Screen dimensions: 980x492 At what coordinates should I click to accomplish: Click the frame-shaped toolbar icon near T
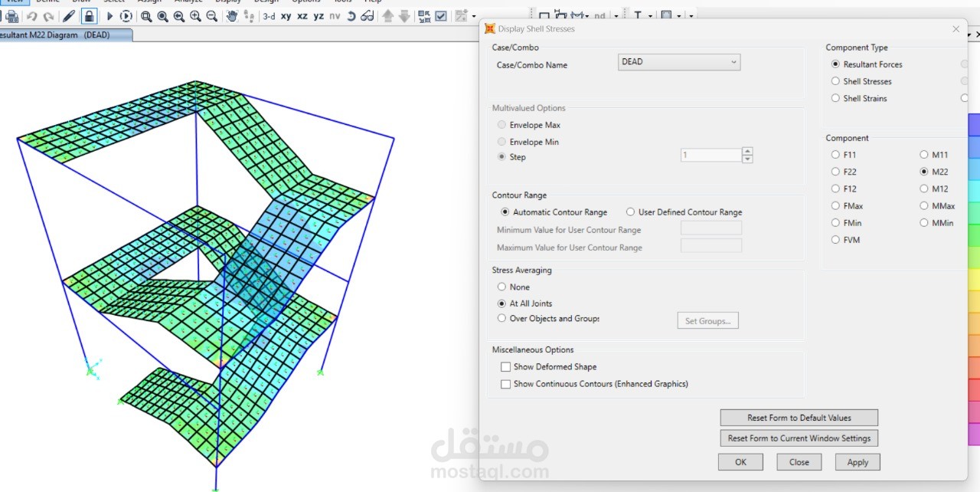point(666,15)
